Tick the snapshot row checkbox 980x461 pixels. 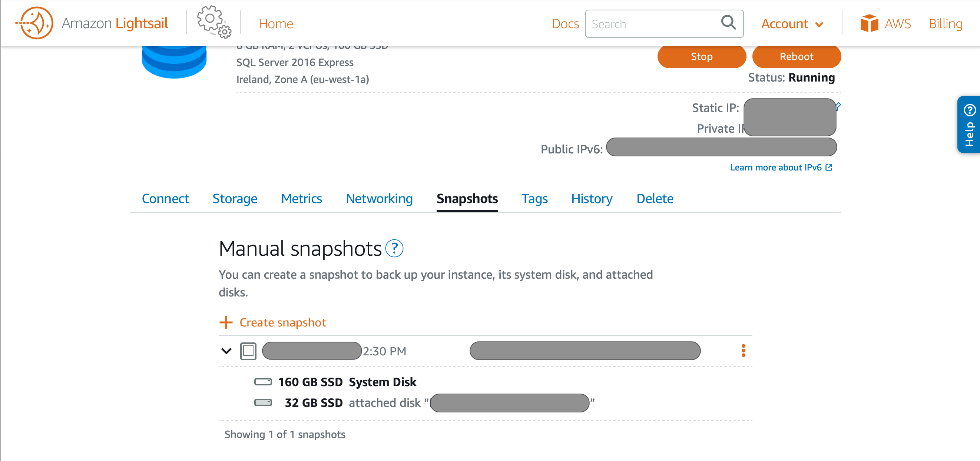click(248, 351)
